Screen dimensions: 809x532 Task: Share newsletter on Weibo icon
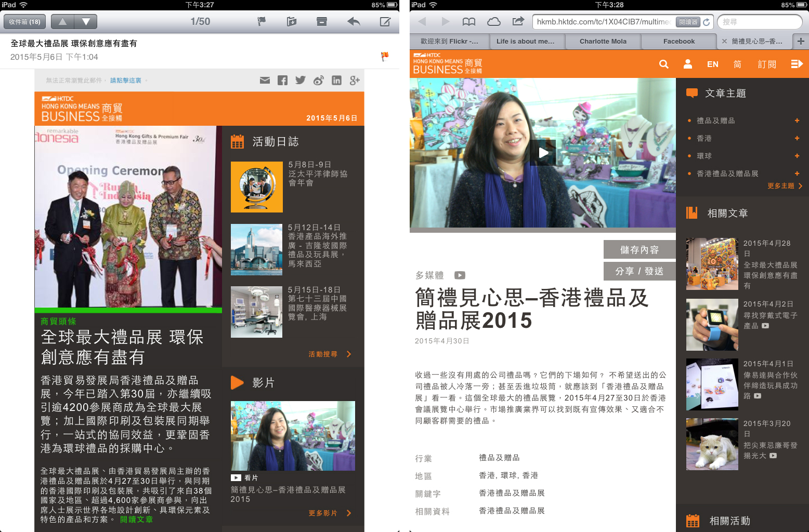coord(319,80)
